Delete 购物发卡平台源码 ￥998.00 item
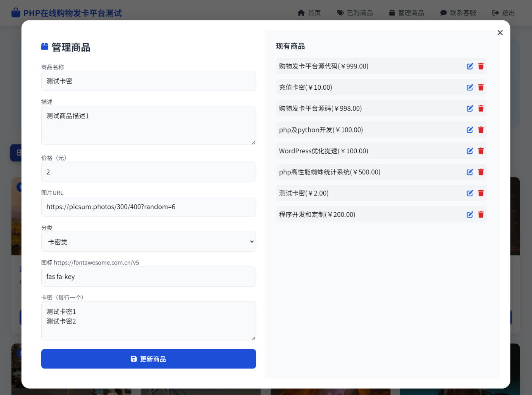 (481, 109)
